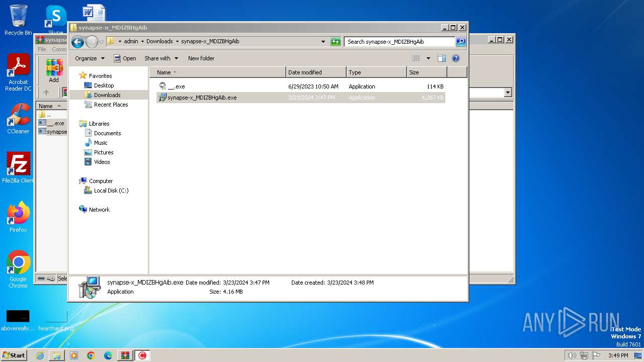Click the up-folder arrow in WinRAR
644x362 pixels.
(46, 93)
